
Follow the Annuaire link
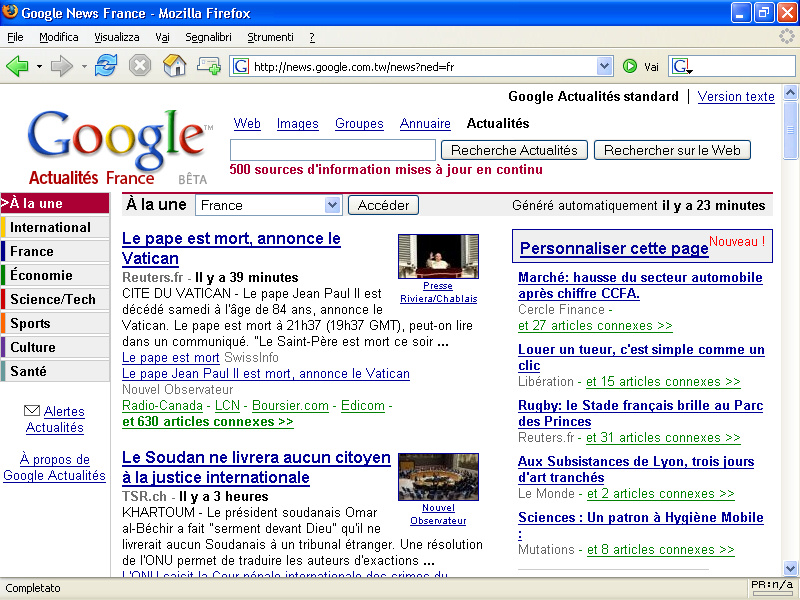tap(425, 123)
